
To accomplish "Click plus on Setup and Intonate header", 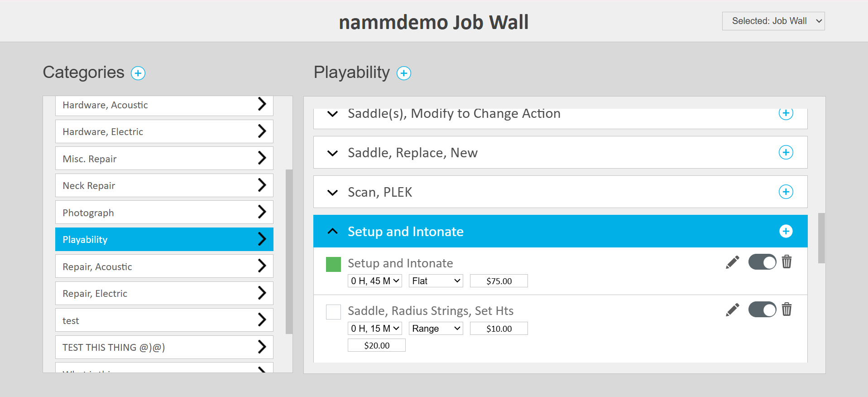I will coord(786,231).
